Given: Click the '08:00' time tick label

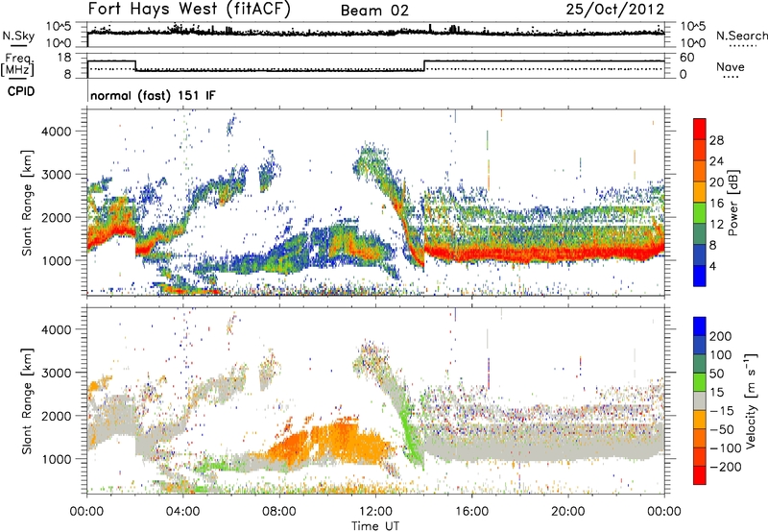Looking at the screenshot, I should click(x=279, y=512).
